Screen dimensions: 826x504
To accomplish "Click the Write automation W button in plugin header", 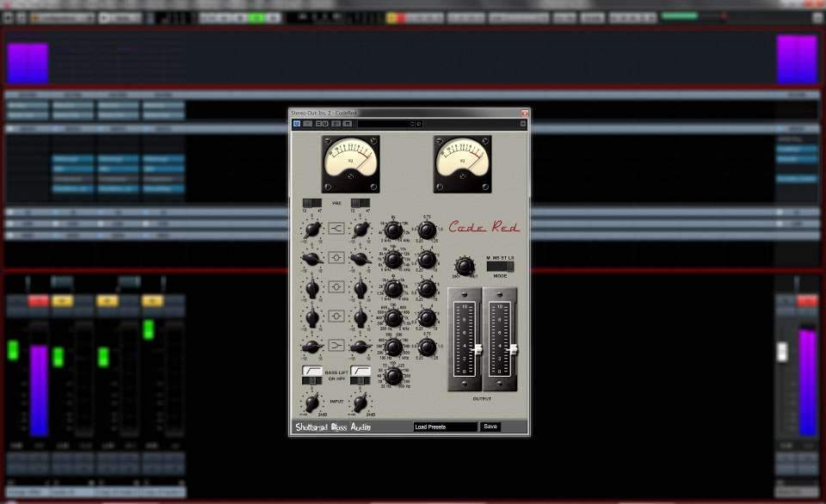I will [325, 124].
